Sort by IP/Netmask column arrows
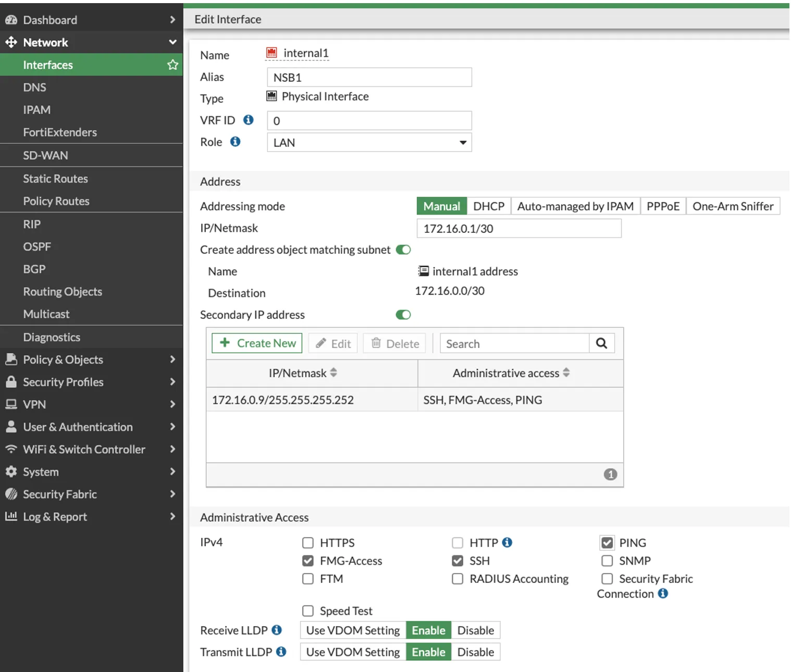This screenshot has width=791, height=672. pyautogui.click(x=333, y=372)
